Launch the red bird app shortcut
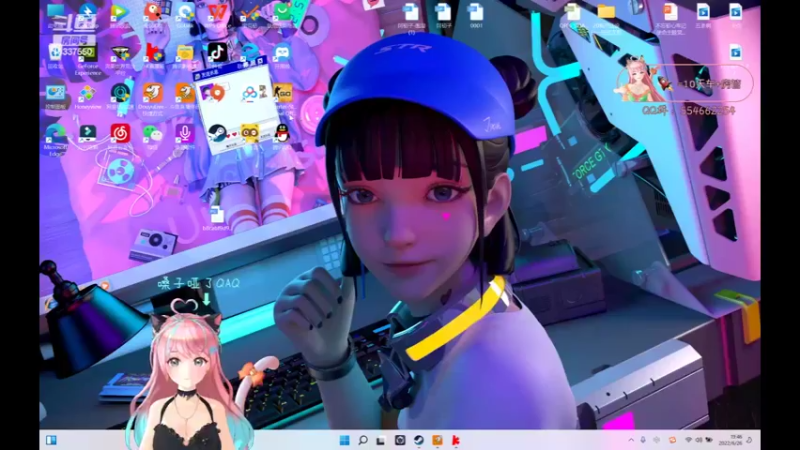 point(153,12)
